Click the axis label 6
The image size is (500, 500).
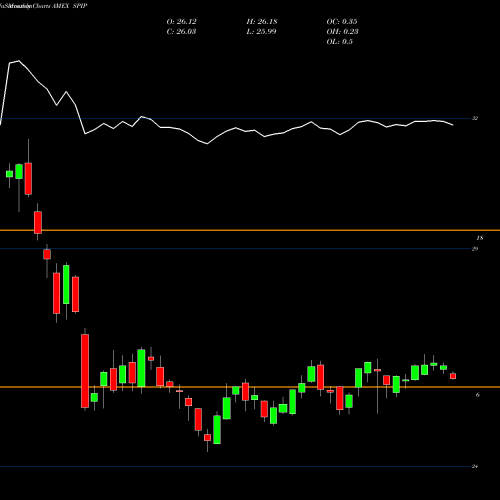[478, 395]
